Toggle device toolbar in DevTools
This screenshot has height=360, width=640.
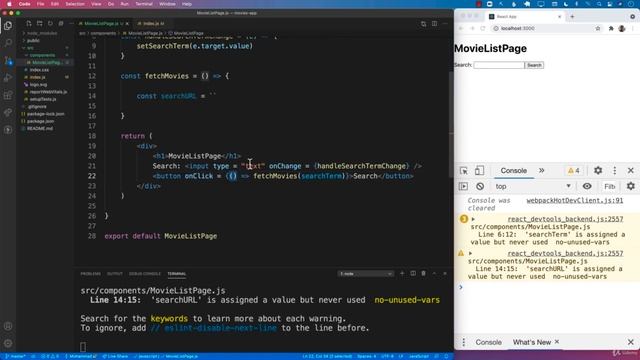[x=479, y=171]
